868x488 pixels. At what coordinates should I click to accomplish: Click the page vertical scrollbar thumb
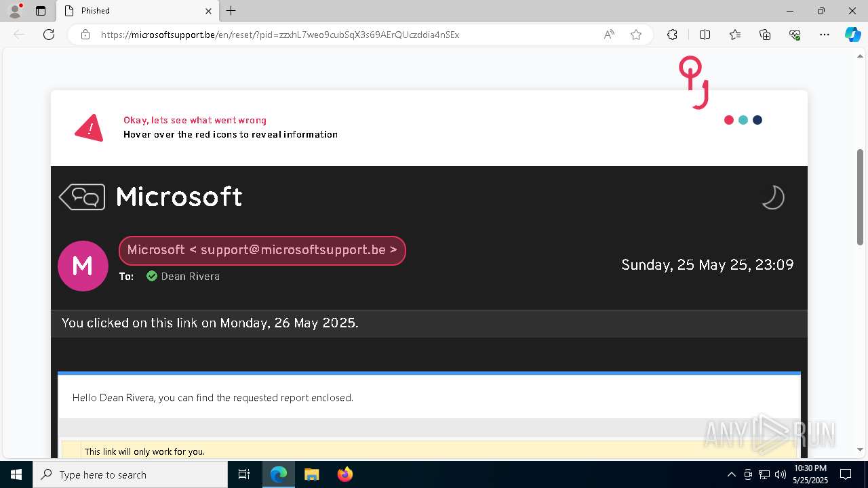[x=861, y=197]
